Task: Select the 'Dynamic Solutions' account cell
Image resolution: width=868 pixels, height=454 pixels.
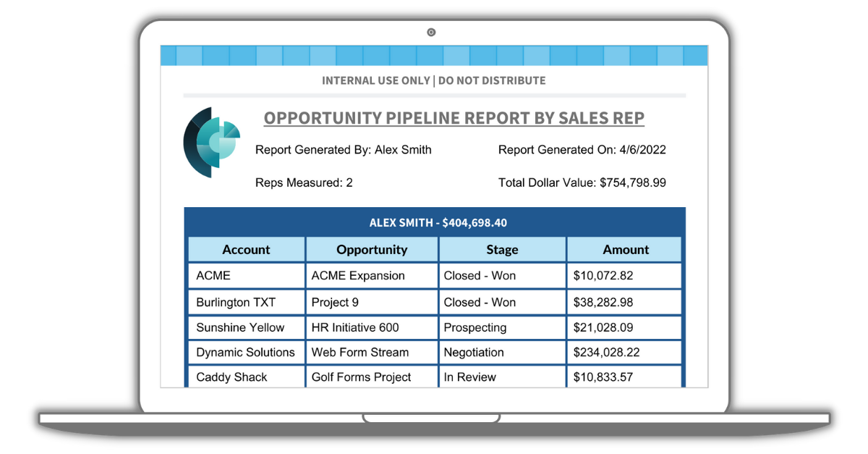Action: coord(246,352)
